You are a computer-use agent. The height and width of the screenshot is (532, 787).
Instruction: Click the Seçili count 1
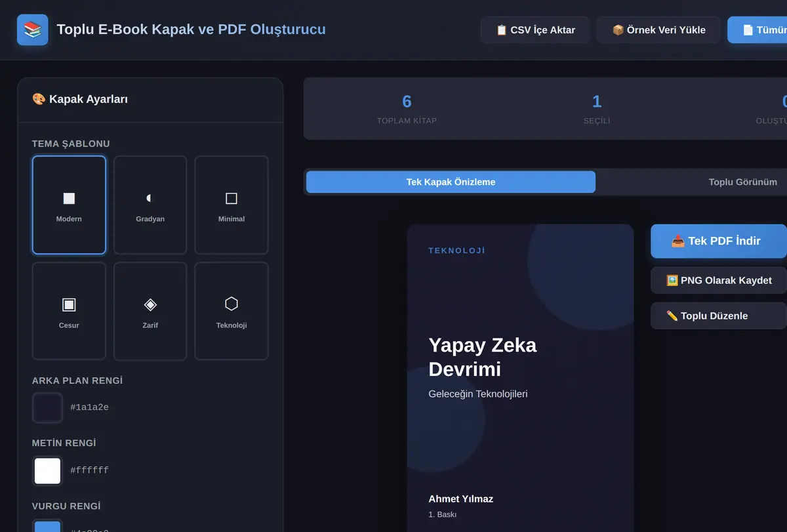click(597, 102)
